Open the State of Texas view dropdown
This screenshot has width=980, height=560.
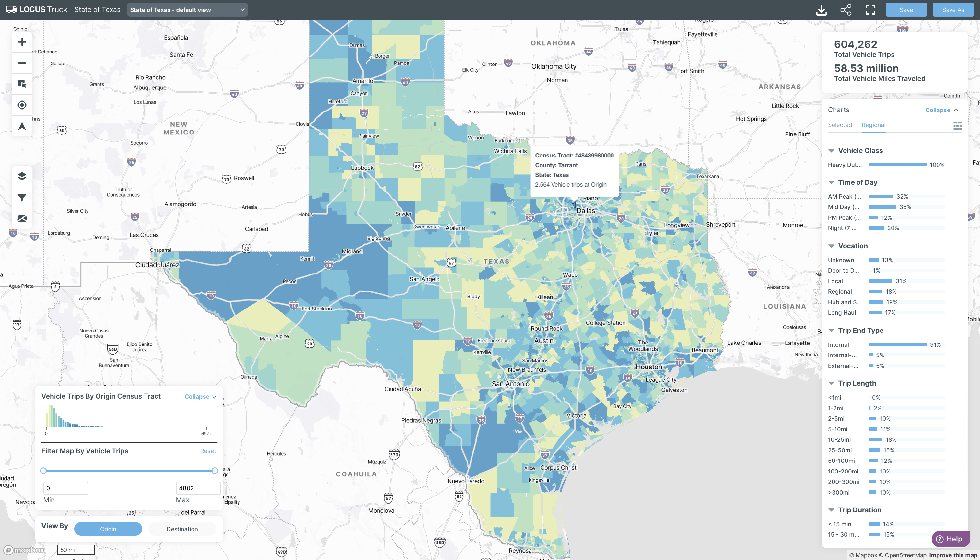point(187,10)
